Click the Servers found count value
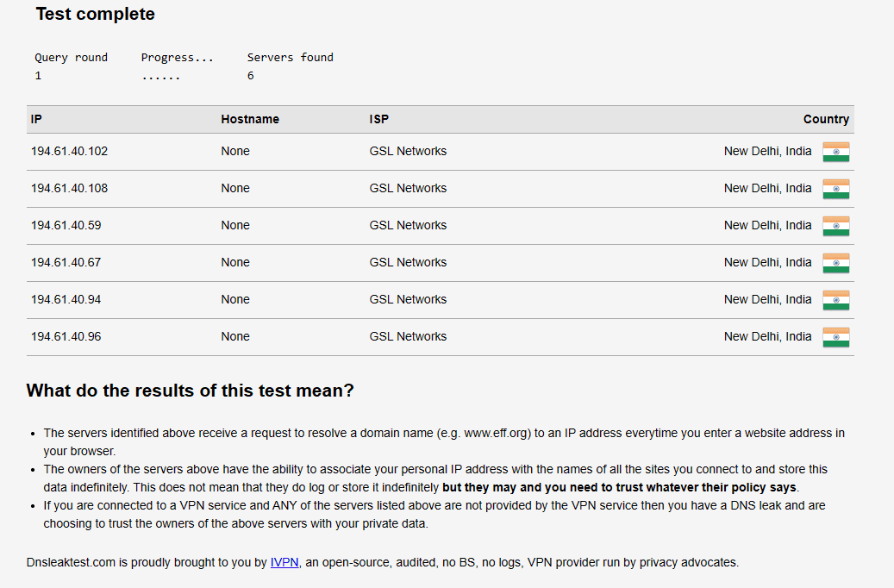The height and width of the screenshot is (588, 894). (251, 76)
